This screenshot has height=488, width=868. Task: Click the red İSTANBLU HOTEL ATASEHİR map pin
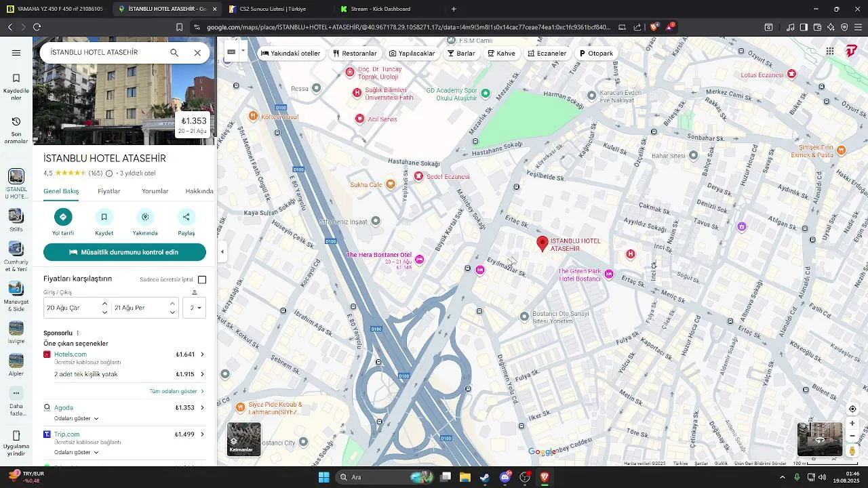pyautogui.click(x=542, y=244)
